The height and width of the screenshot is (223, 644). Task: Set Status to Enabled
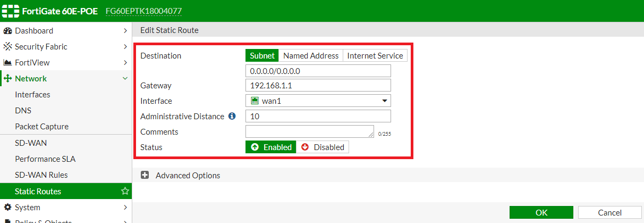click(271, 147)
